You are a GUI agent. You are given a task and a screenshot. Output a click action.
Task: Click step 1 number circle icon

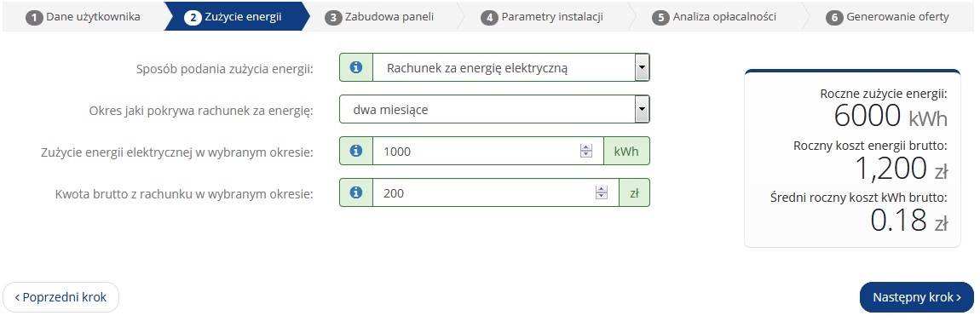click(34, 18)
